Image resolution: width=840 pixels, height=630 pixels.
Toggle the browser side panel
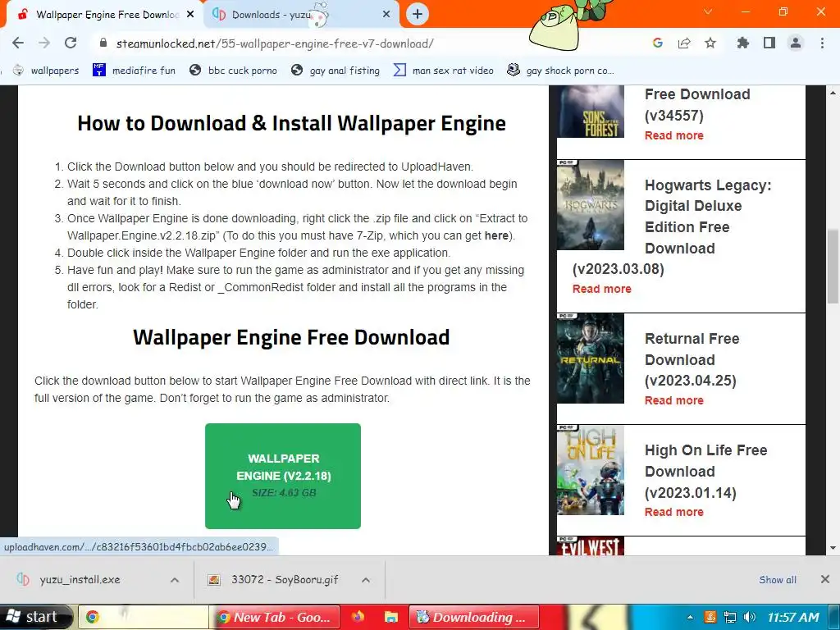[x=769, y=43]
